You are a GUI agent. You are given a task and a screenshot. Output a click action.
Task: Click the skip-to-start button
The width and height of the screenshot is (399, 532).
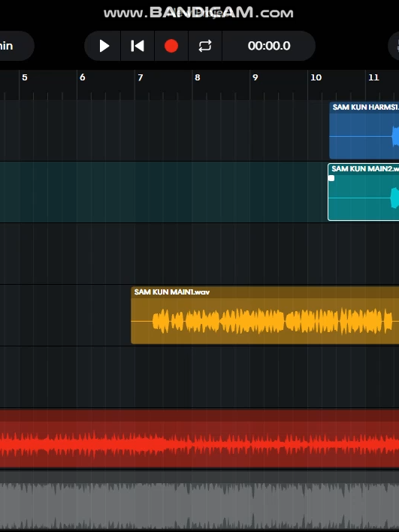138,46
